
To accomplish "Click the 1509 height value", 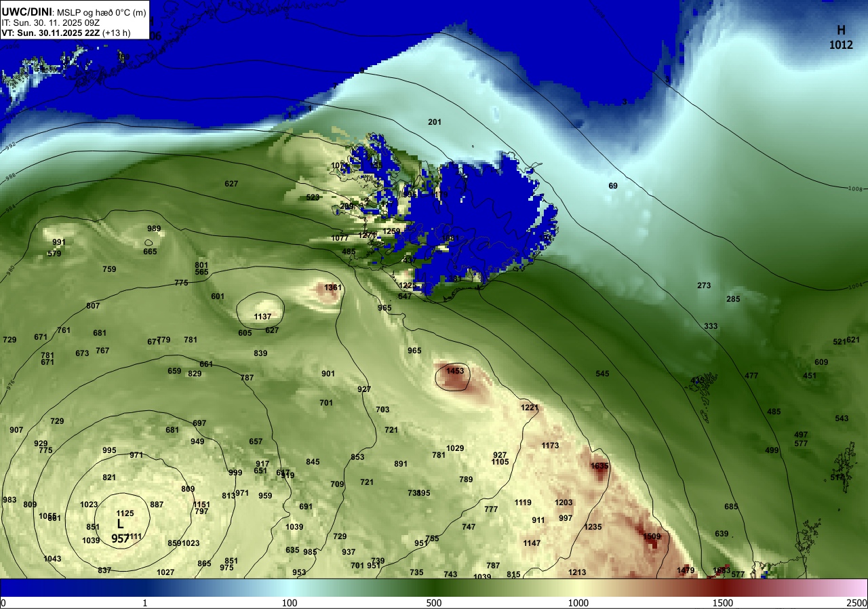I will [652, 537].
